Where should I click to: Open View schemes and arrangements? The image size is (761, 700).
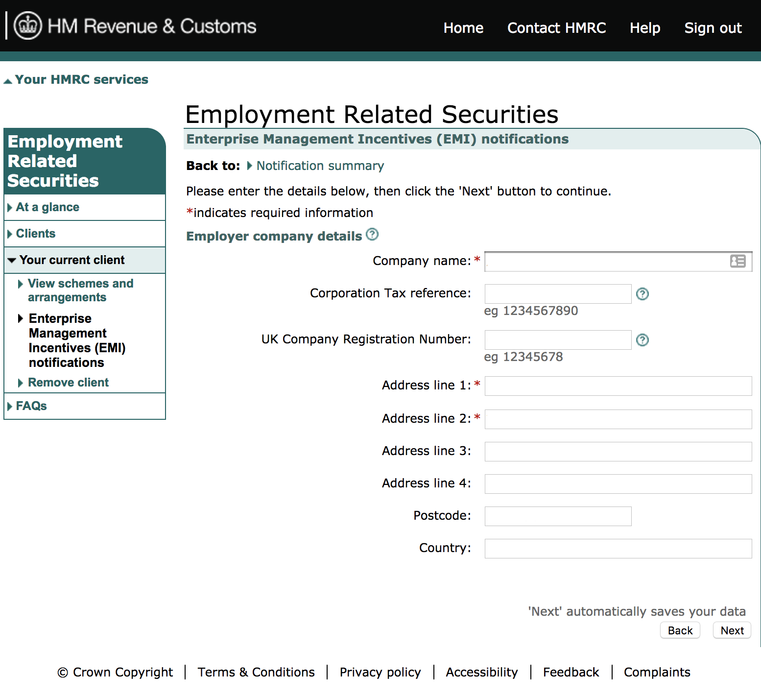[81, 290]
